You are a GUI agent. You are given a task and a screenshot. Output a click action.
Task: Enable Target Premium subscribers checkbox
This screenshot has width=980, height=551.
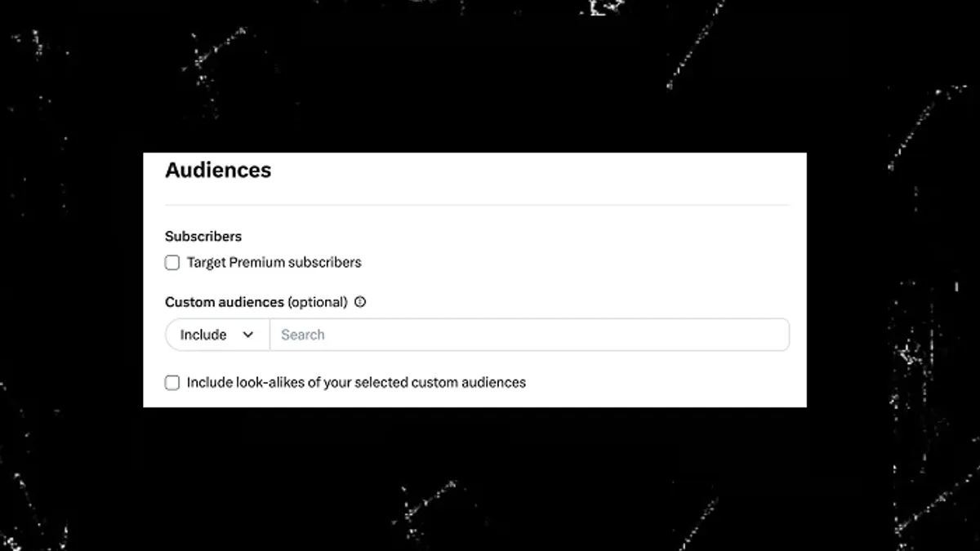(x=172, y=263)
